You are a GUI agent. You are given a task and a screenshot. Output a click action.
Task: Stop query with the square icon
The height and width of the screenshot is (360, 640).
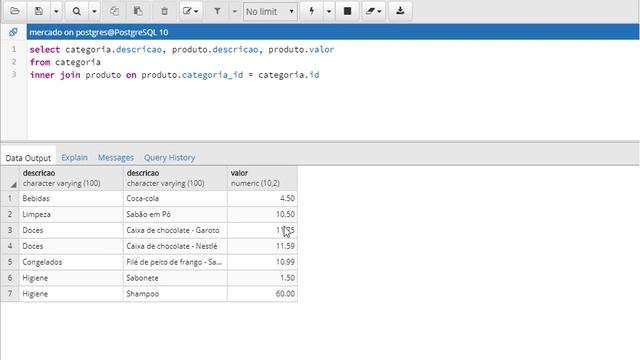[347, 11]
